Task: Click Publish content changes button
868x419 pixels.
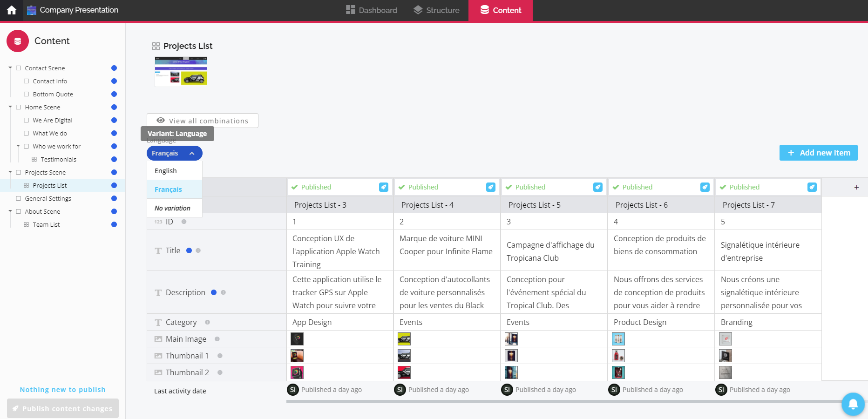Action: (63, 408)
